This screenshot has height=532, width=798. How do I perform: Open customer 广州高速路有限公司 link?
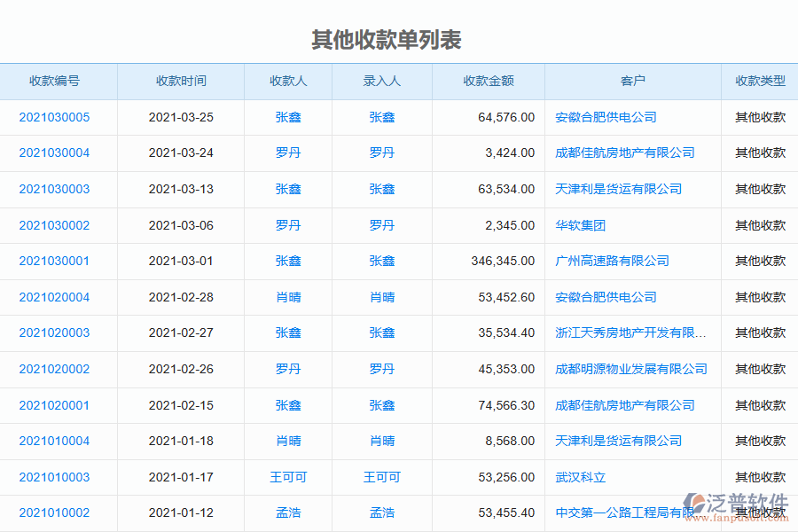[x=614, y=261]
